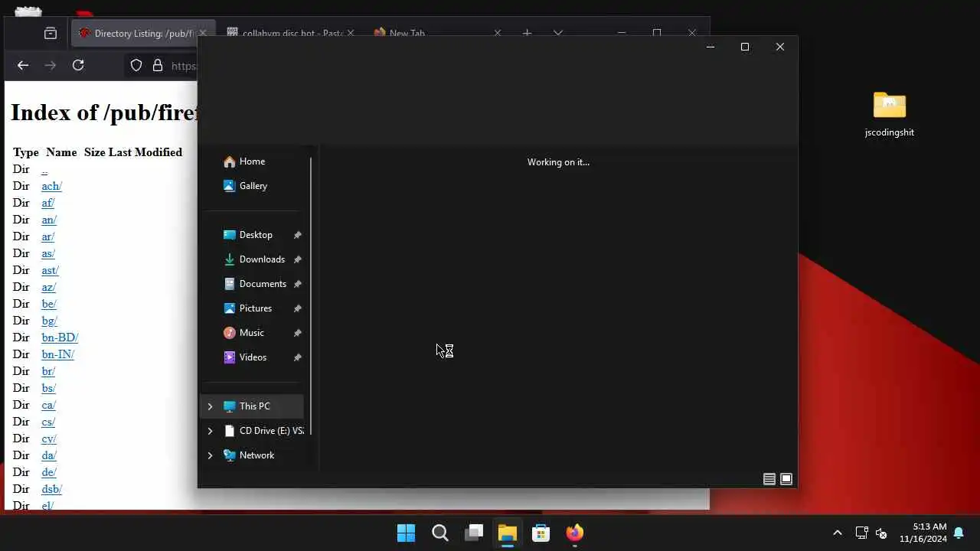Open taskbar Search
Viewport: 980px width, 551px height.
tap(440, 533)
